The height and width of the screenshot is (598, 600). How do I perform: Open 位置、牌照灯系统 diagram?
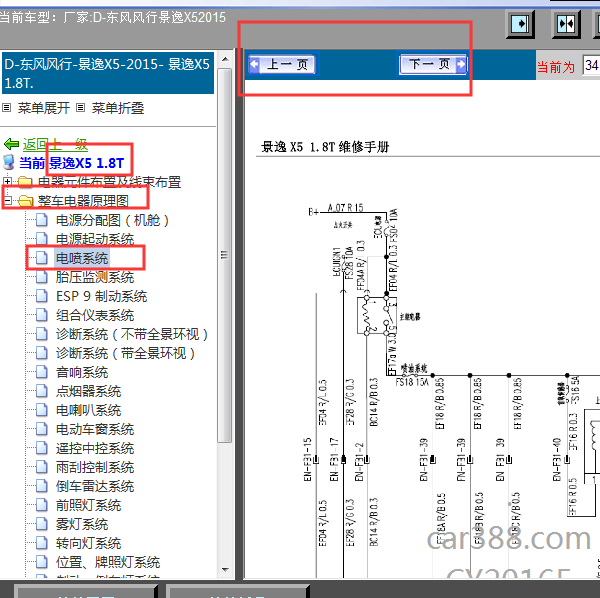pyautogui.click(x=108, y=562)
